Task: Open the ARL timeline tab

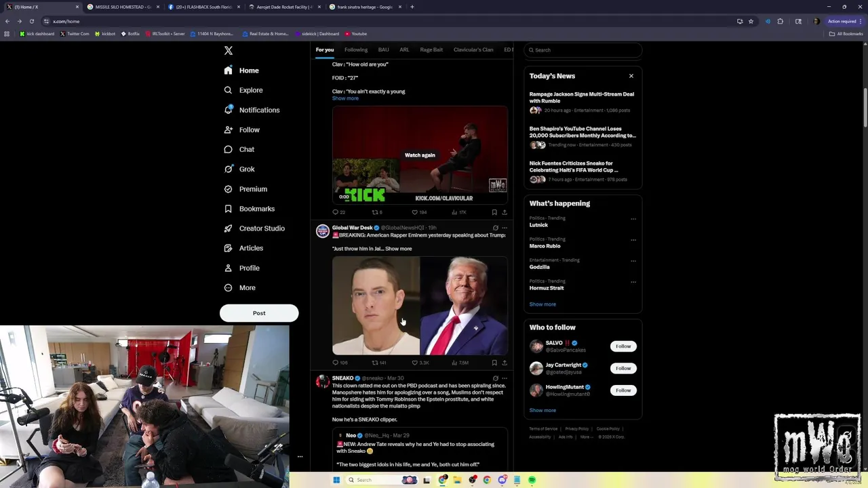Action: pyautogui.click(x=404, y=49)
